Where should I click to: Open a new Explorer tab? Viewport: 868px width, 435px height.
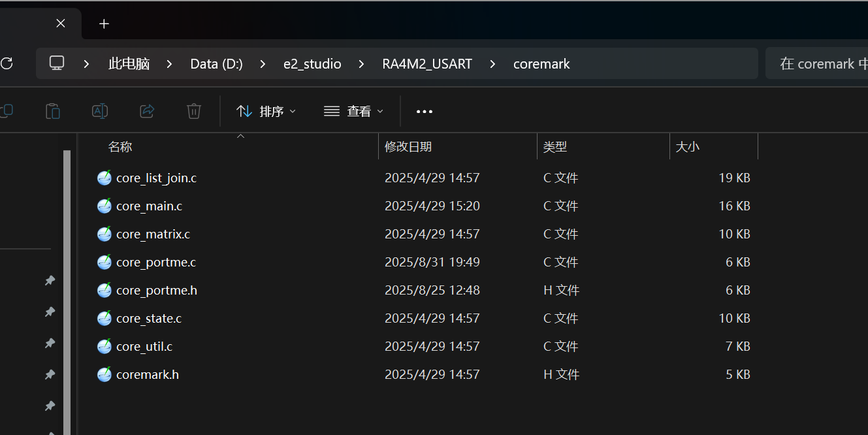point(104,24)
